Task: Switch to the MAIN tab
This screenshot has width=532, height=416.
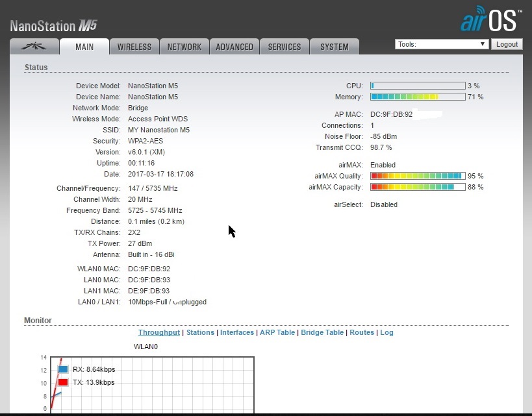Action: tap(84, 47)
